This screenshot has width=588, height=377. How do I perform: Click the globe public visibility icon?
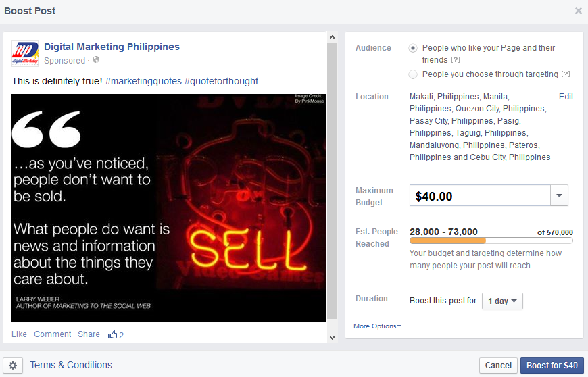[x=96, y=59]
